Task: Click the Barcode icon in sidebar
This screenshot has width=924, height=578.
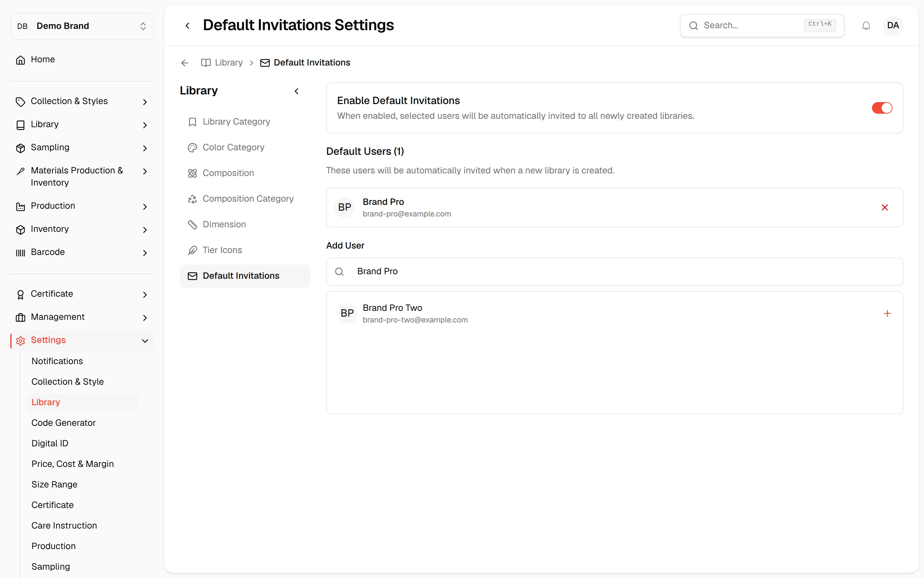Action: click(21, 252)
